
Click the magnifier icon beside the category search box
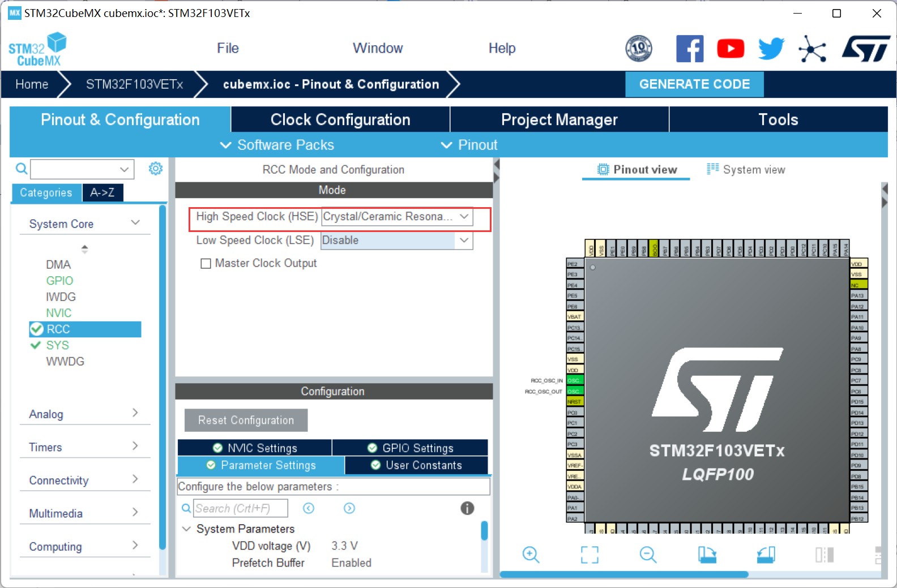(x=21, y=169)
